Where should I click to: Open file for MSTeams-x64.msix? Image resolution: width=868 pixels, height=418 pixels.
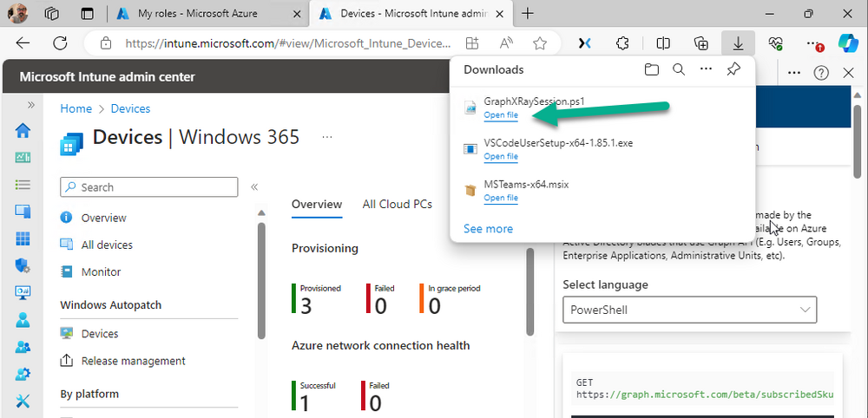coord(501,198)
